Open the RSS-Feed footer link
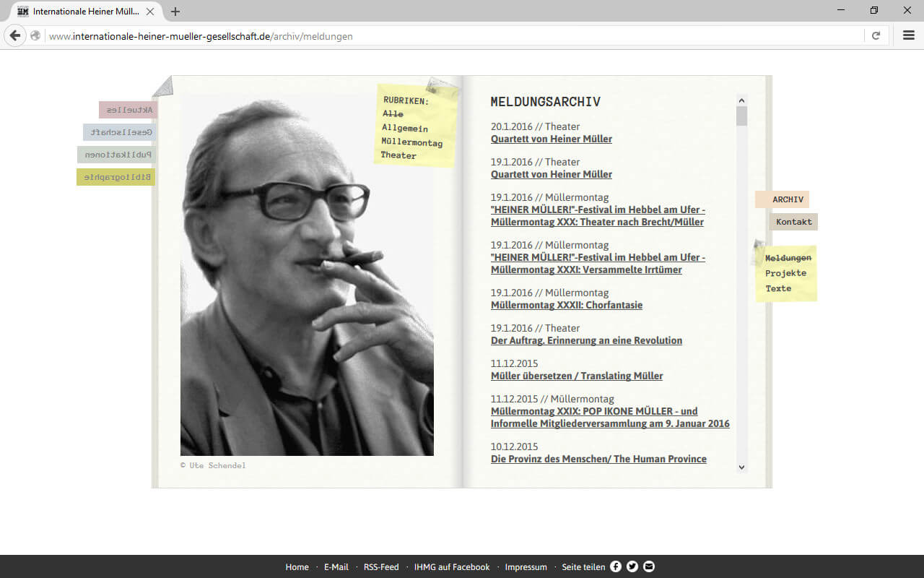Viewport: 924px width, 578px height. (x=381, y=567)
